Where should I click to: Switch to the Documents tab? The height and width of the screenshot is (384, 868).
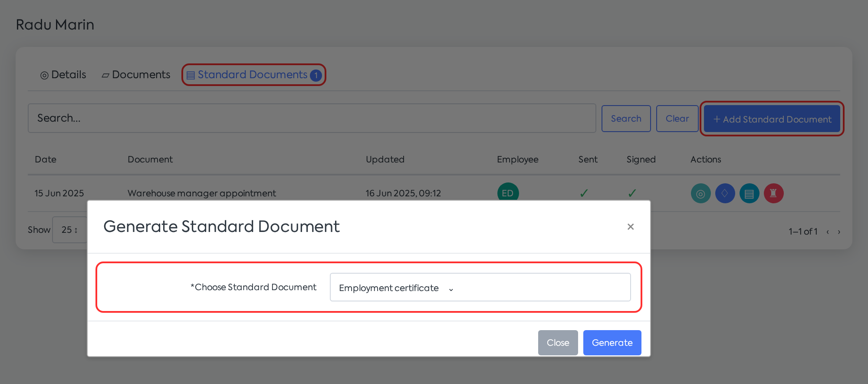pyautogui.click(x=136, y=75)
